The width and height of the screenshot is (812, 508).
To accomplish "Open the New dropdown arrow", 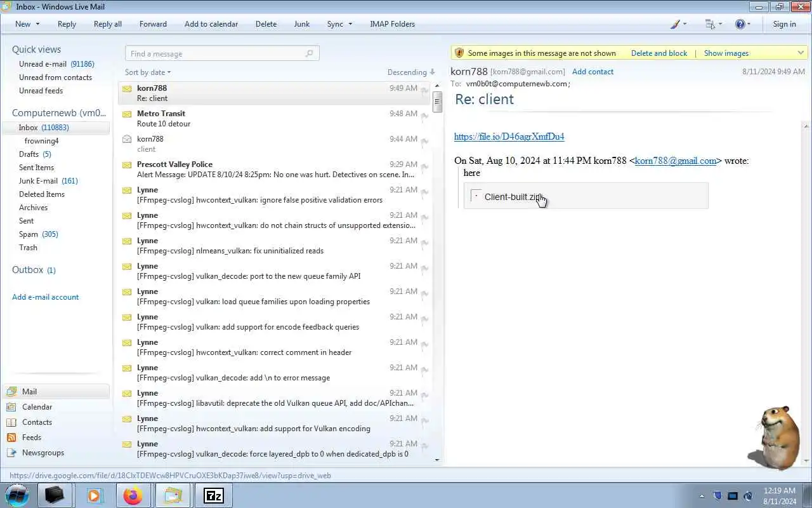I will coord(37,24).
